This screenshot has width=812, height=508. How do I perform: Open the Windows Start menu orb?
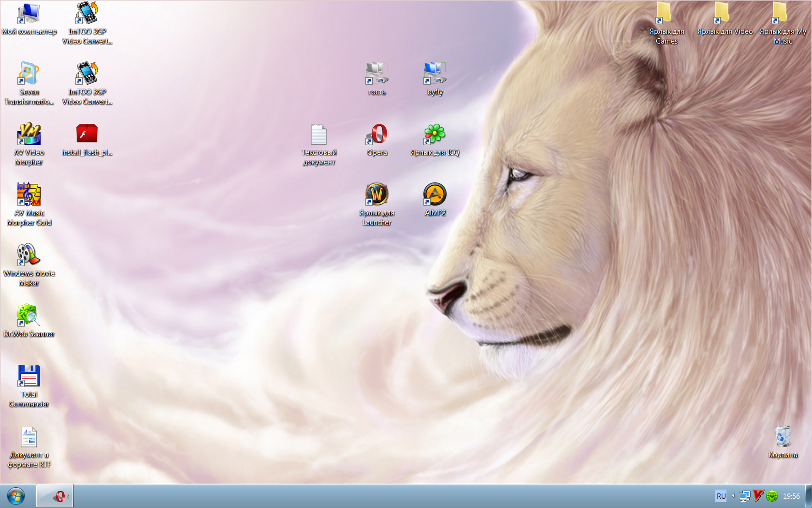point(16,496)
